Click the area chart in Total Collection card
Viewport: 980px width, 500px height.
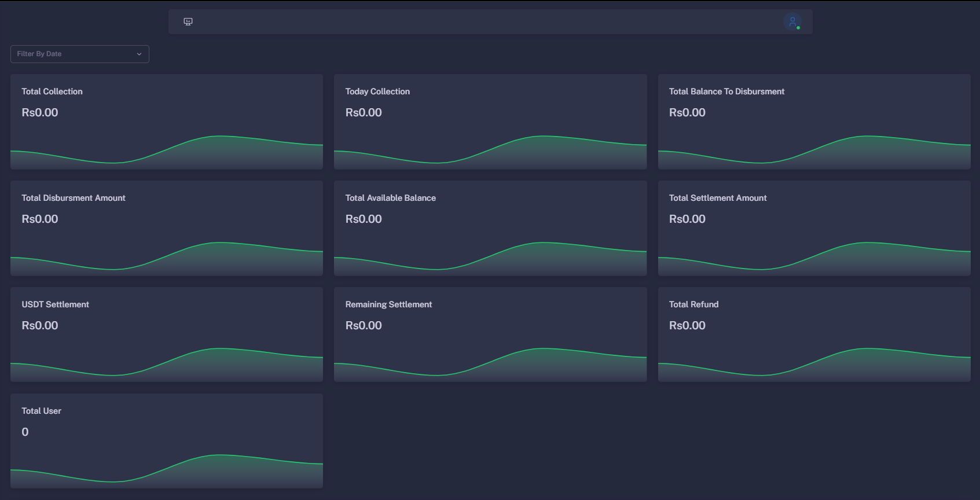[x=167, y=152]
